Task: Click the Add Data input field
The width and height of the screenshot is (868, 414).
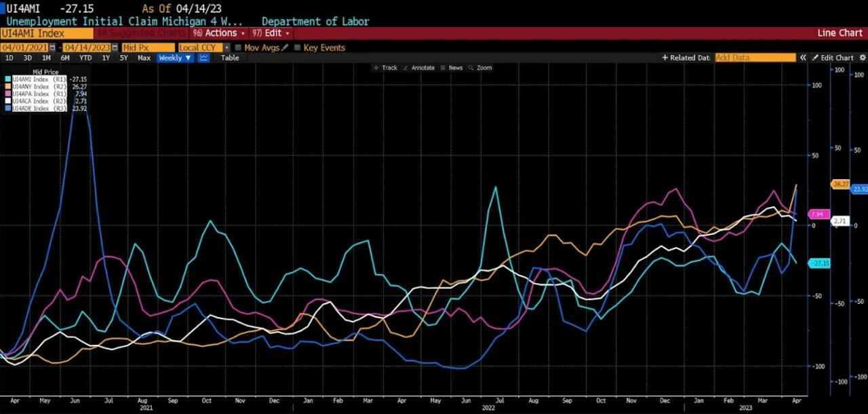Action: click(755, 58)
